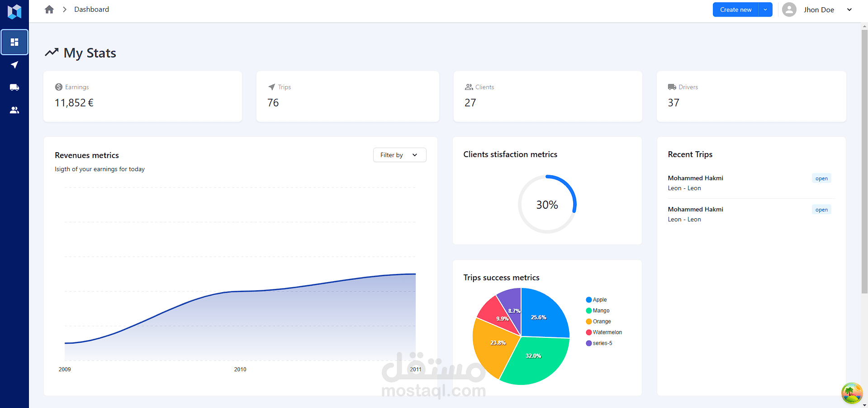Click the Clients count 27
Viewport: 868px width, 408px height.
(x=470, y=103)
